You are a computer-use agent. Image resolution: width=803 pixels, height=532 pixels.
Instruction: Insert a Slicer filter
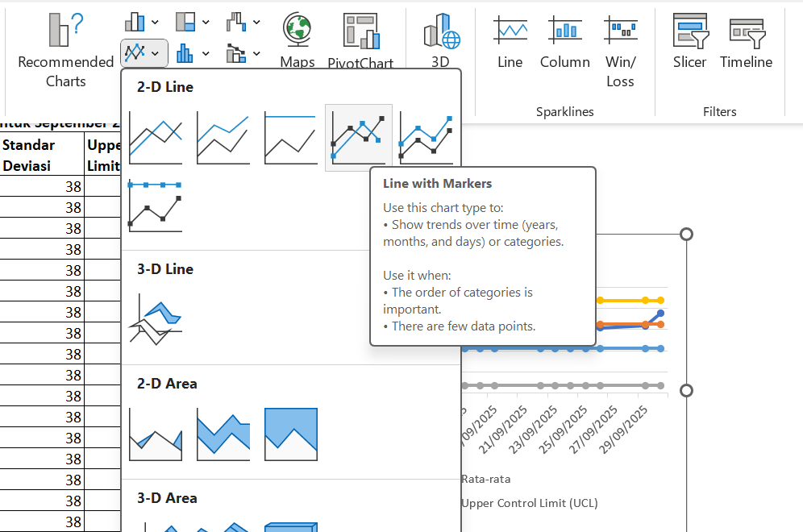click(x=689, y=40)
